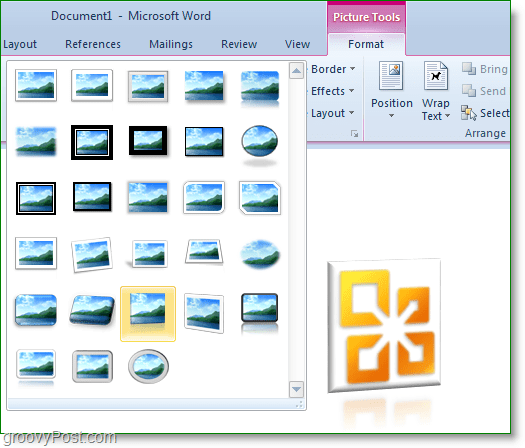Screen dimensions: 525x448
Task: Click the gallery scroll down arrow
Action: tap(296, 389)
